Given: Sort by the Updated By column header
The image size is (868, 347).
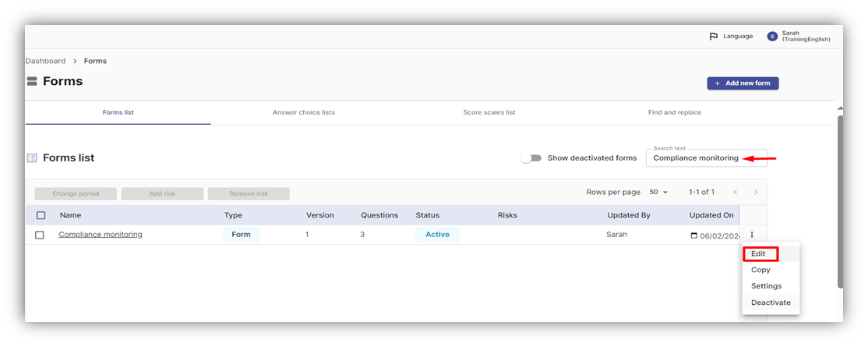Looking at the screenshot, I should click(x=628, y=215).
